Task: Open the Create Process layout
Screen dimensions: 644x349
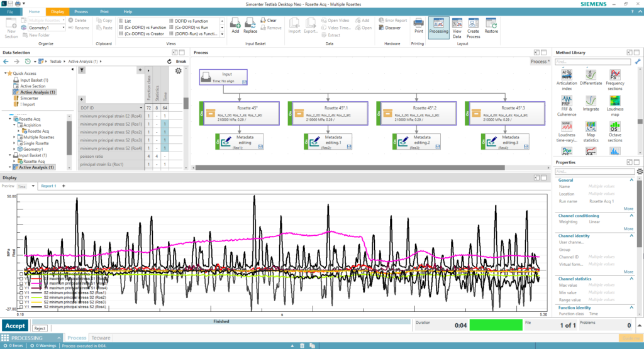Action: pos(473,24)
